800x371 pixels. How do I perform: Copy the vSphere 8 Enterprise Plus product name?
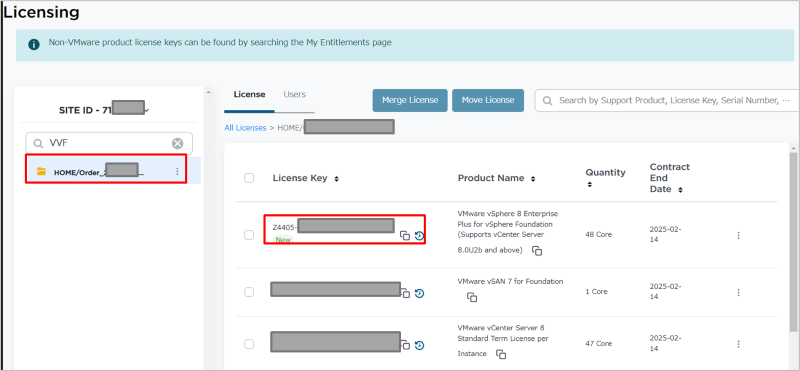[537, 251]
